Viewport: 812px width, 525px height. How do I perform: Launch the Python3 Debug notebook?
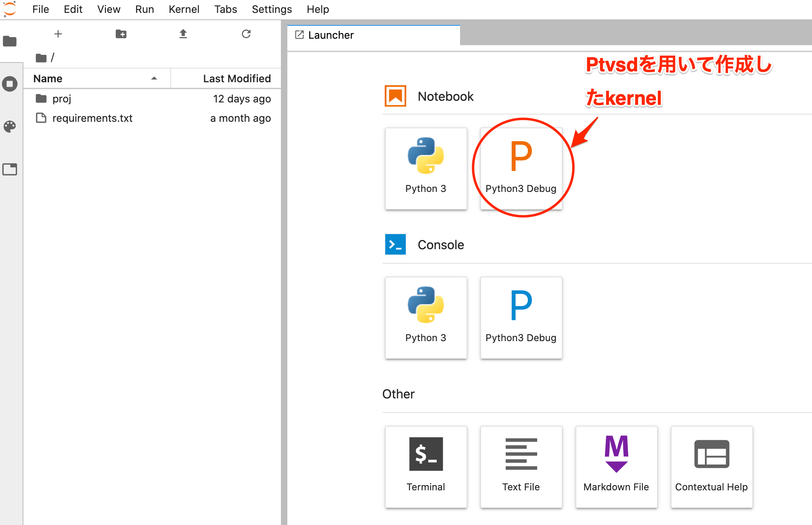[521, 169]
